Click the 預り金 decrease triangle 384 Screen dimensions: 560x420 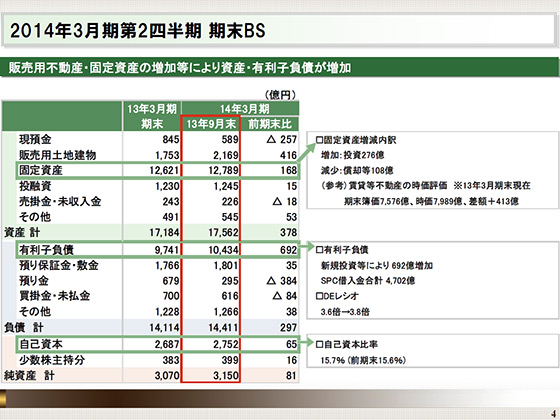tap(282, 281)
